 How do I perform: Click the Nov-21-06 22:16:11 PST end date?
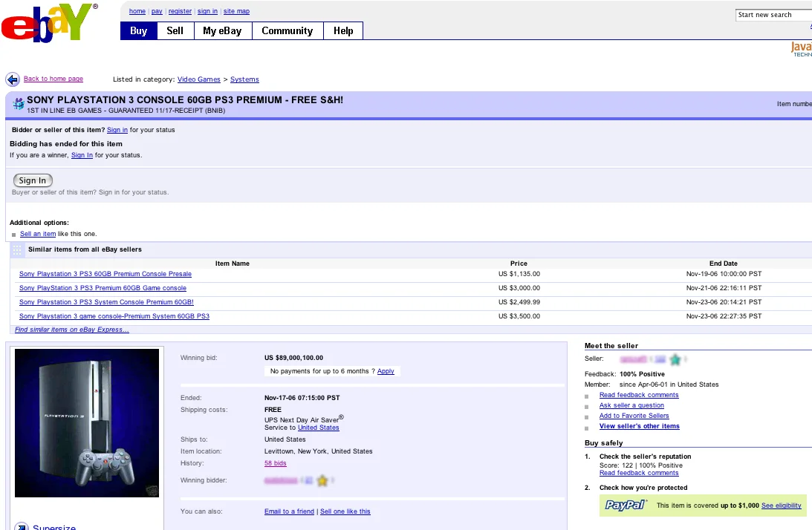pos(724,288)
